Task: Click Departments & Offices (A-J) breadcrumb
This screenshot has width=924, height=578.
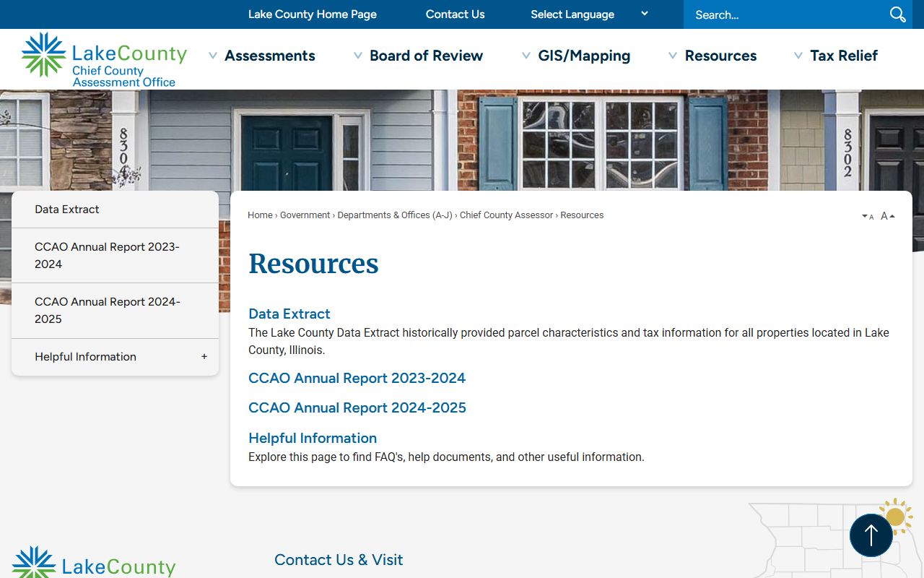Action: [x=395, y=215]
